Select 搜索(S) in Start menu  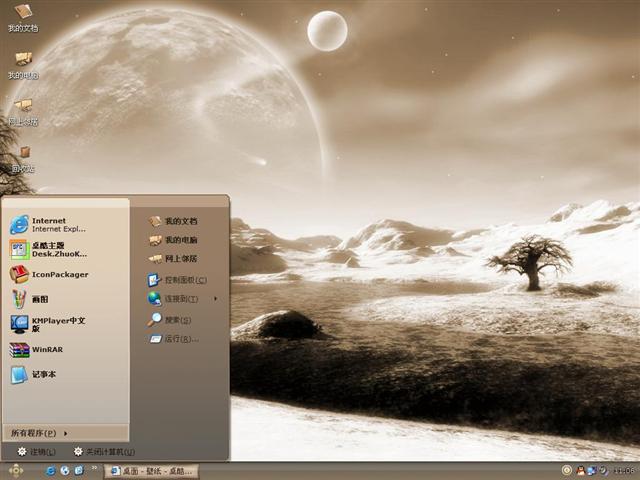[x=177, y=320]
